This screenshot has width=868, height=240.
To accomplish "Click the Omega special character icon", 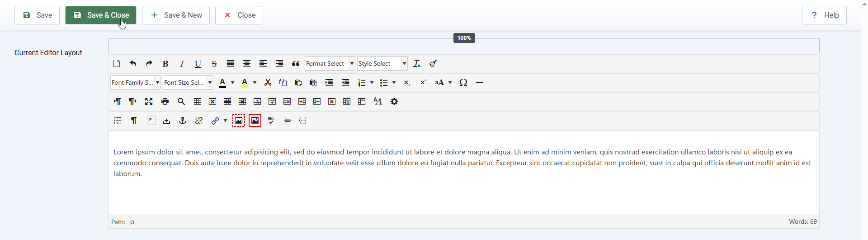I will click(463, 83).
